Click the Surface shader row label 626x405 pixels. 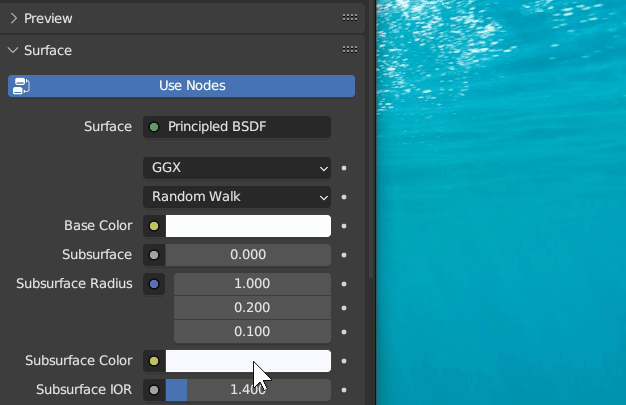pyautogui.click(x=108, y=127)
